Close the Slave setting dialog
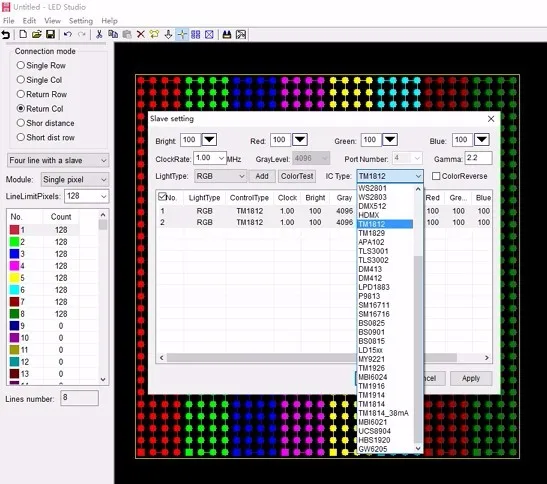Screen dimensions: 547x484 click(491, 119)
